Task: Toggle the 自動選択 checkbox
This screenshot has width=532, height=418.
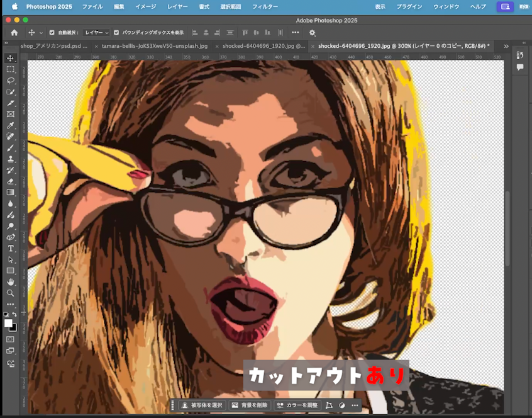Action: click(x=52, y=33)
